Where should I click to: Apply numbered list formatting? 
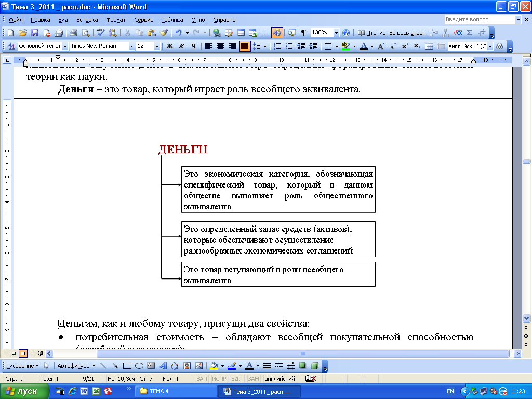(277, 46)
